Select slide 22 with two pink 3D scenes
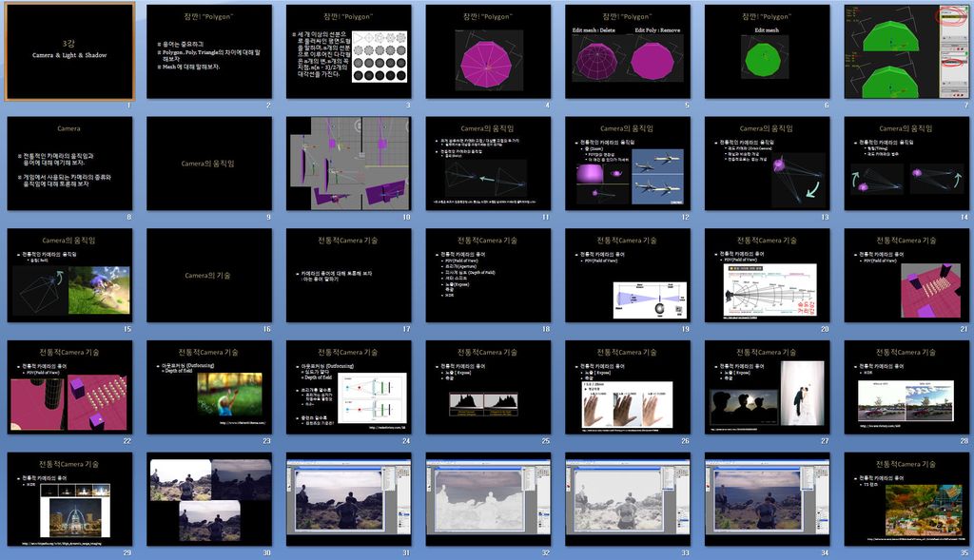Screen dimensions: 974x560 (x=69, y=387)
